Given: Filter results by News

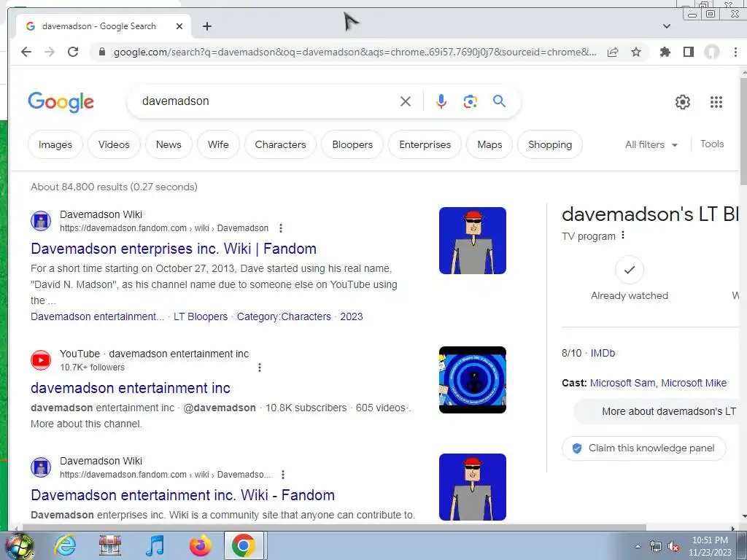Looking at the screenshot, I should click(x=169, y=144).
